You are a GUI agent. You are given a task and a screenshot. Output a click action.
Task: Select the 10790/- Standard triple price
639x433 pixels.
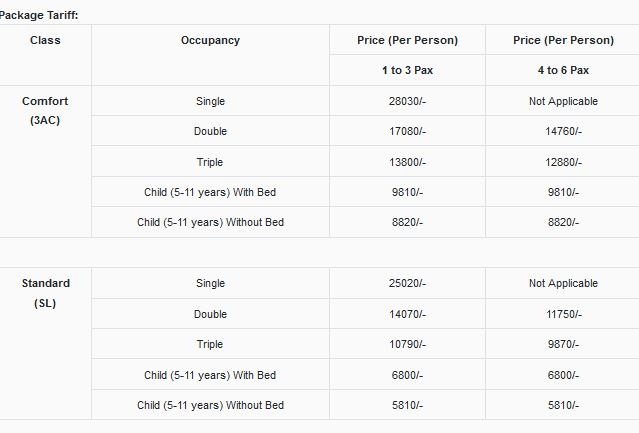408,344
